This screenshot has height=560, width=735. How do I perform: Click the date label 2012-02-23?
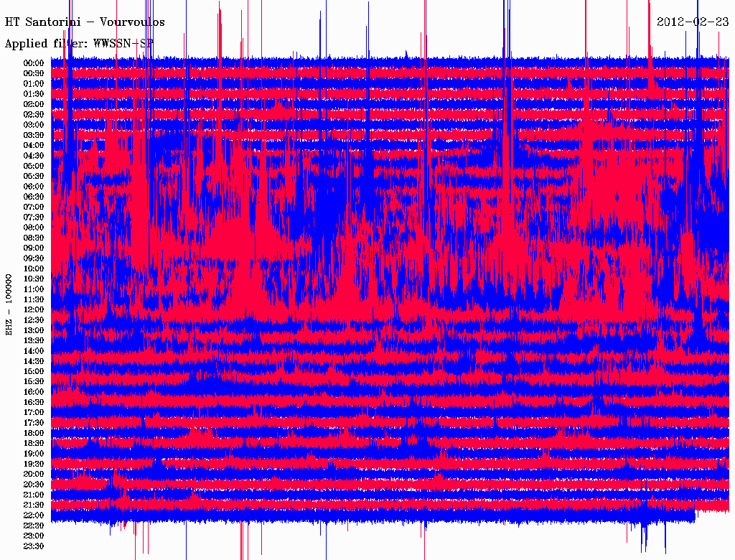tap(693, 22)
